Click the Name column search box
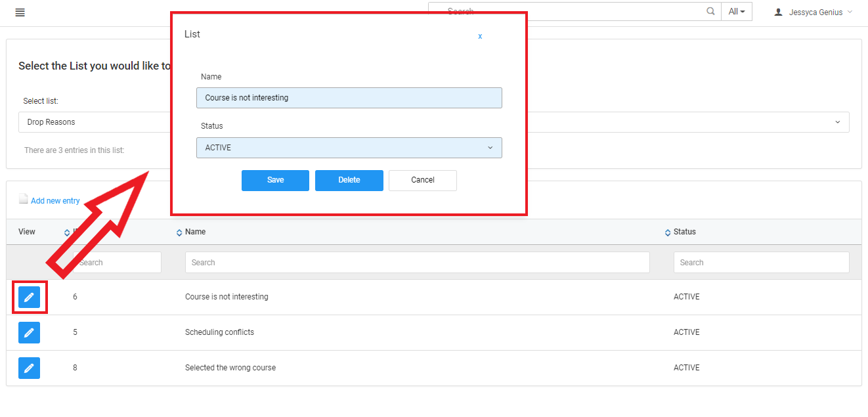 click(417, 263)
